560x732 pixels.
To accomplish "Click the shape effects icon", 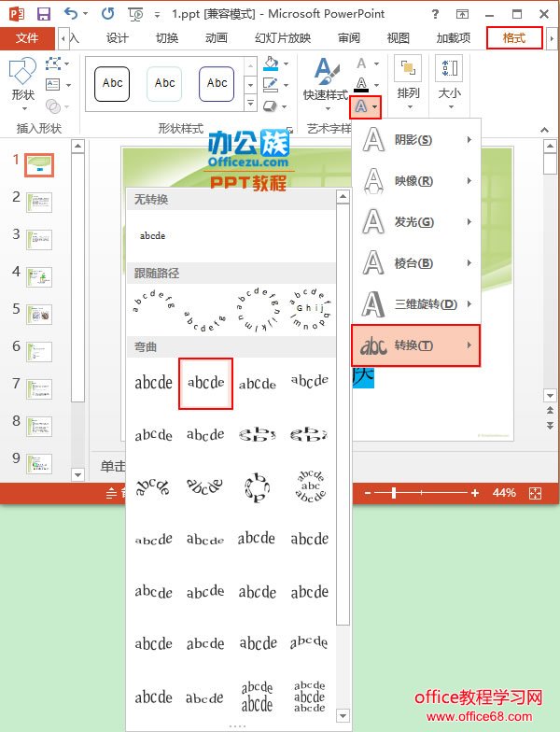I will click(x=271, y=106).
